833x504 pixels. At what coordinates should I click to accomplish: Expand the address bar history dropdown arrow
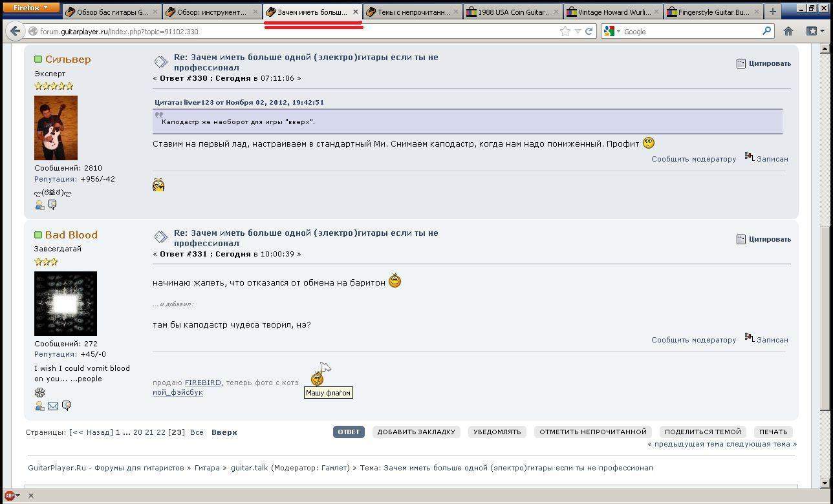click(x=578, y=31)
